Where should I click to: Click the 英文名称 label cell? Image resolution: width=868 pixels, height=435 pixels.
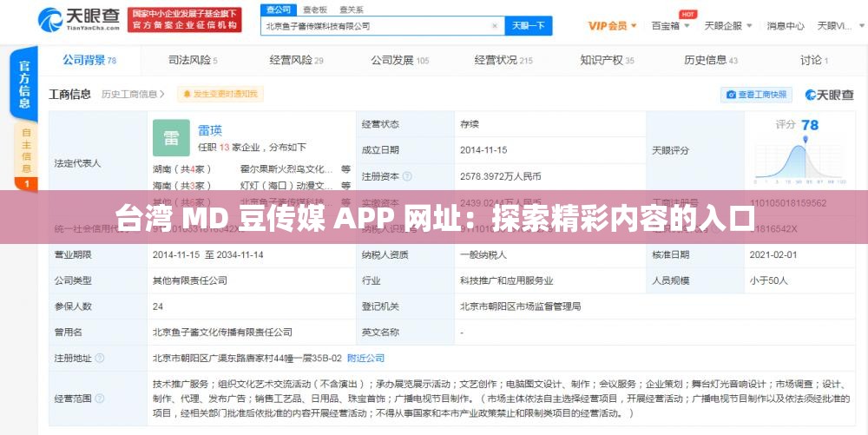pyautogui.click(x=405, y=332)
